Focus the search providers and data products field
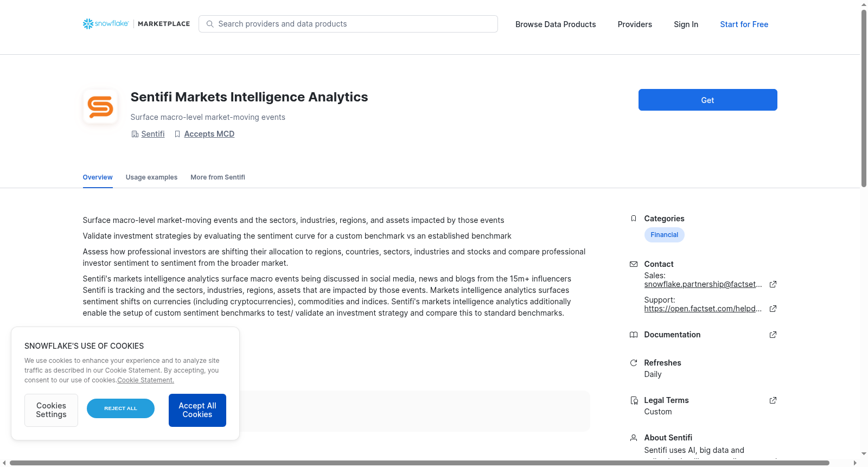The width and height of the screenshot is (868, 467). click(x=348, y=24)
